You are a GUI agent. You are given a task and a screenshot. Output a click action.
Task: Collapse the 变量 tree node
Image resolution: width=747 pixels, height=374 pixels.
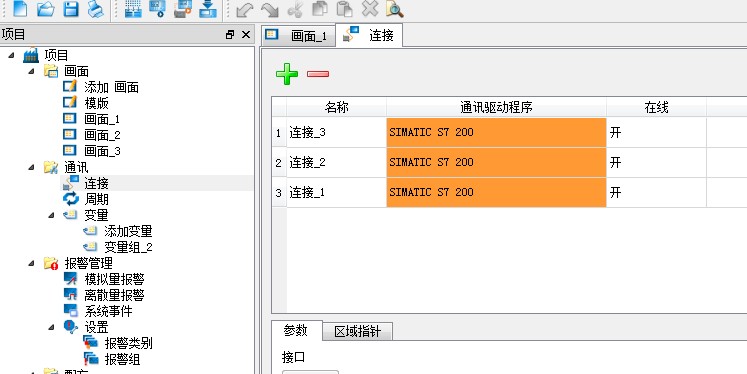coord(51,215)
